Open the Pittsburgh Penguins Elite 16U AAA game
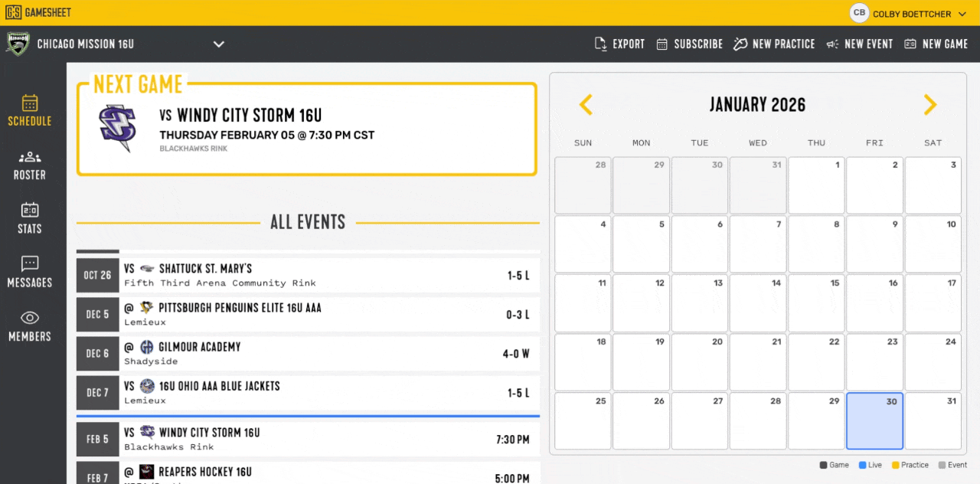 (x=308, y=314)
